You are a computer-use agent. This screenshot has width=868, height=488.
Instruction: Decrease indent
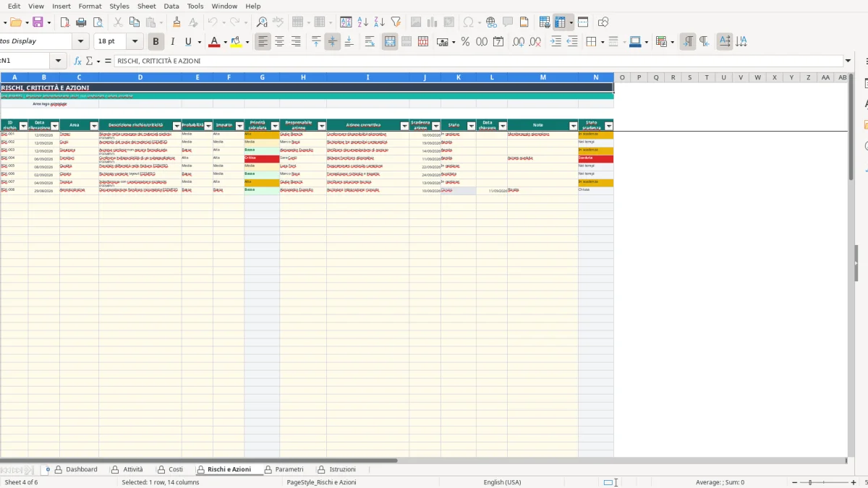[x=572, y=42]
